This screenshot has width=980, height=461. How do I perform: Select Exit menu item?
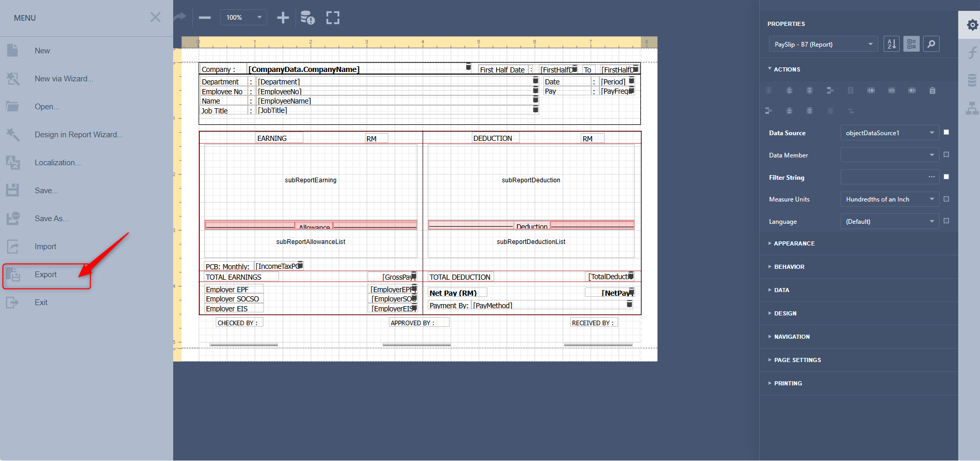coord(41,302)
